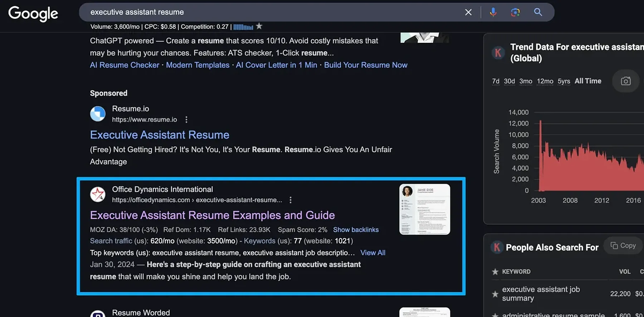Take a screenshot of the trend chart using the camera icon
The width and height of the screenshot is (644, 317).
(625, 81)
